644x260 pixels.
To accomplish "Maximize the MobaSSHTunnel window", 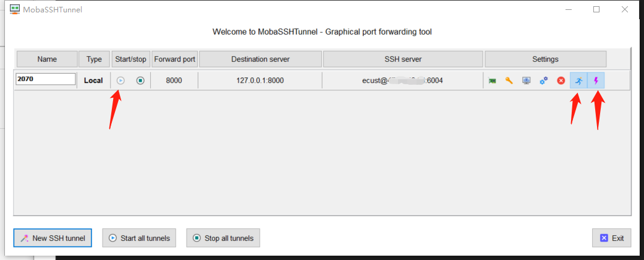I will pos(596,9).
